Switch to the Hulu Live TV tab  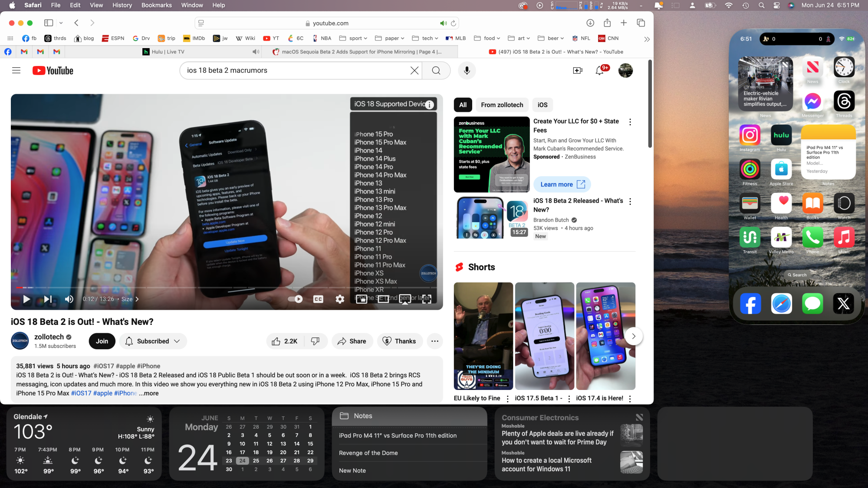tap(168, 52)
